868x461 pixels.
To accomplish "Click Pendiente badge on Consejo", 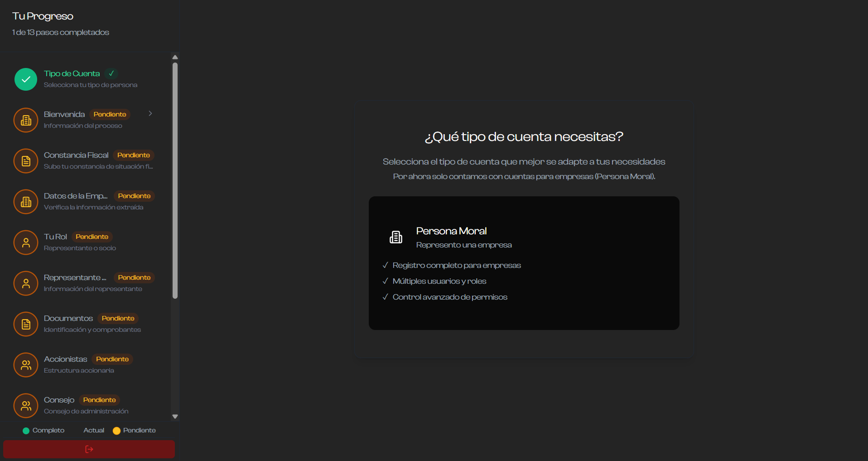I will [x=100, y=400].
